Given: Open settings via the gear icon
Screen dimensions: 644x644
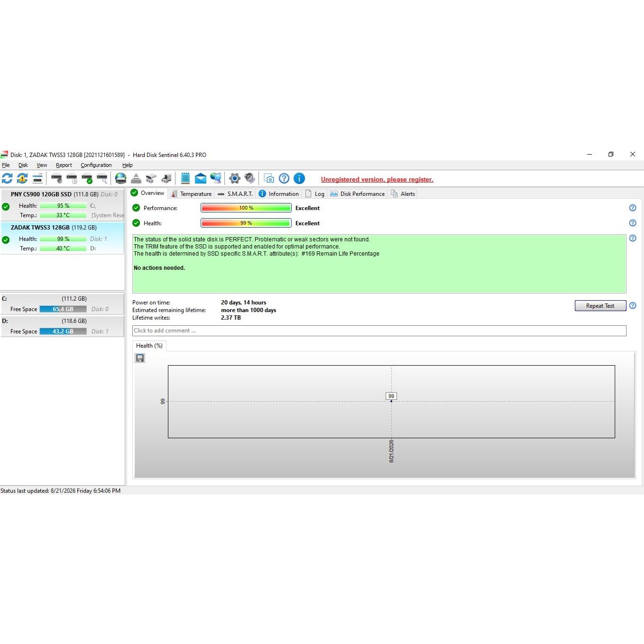Looking at the screenshot, I should pyautogui.click(x=235, y=178).
